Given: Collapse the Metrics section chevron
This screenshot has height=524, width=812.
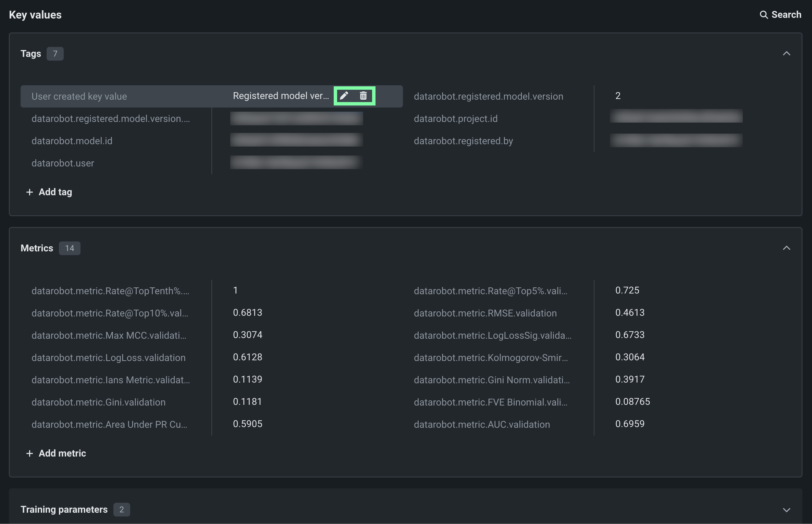Looking at the screenshot, I should (x=786, y=248).
